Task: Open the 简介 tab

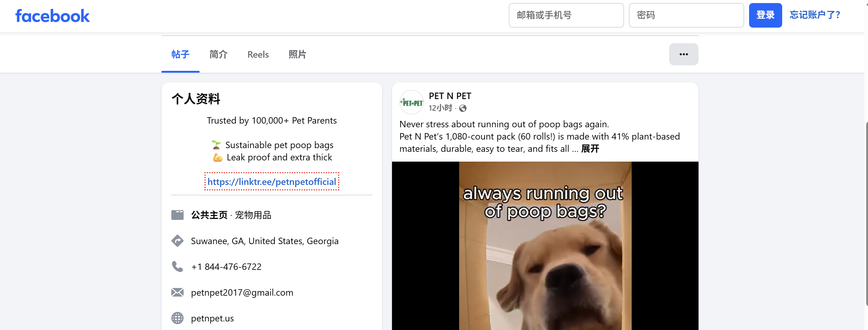Action: coord(218,54)
